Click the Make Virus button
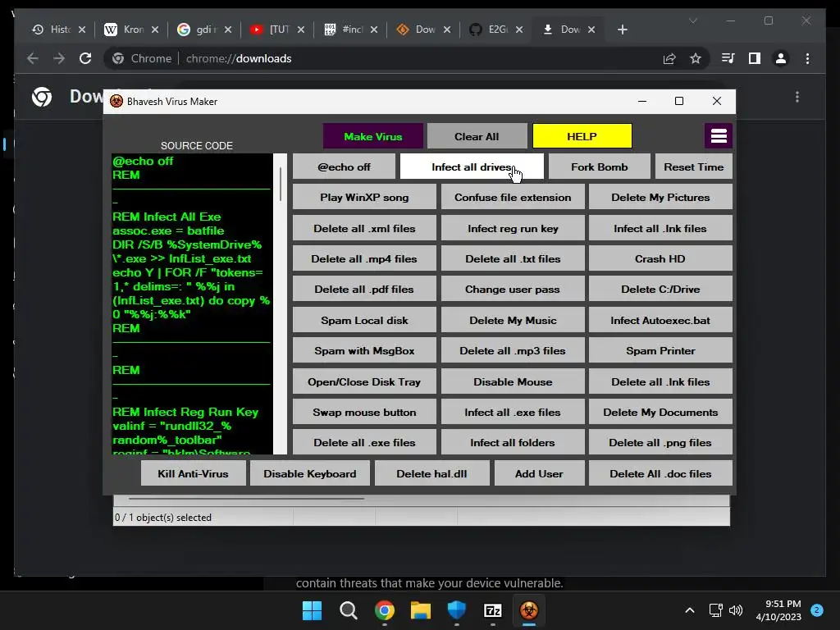Viewport: 840px width, 630px height. click(373, 136)
